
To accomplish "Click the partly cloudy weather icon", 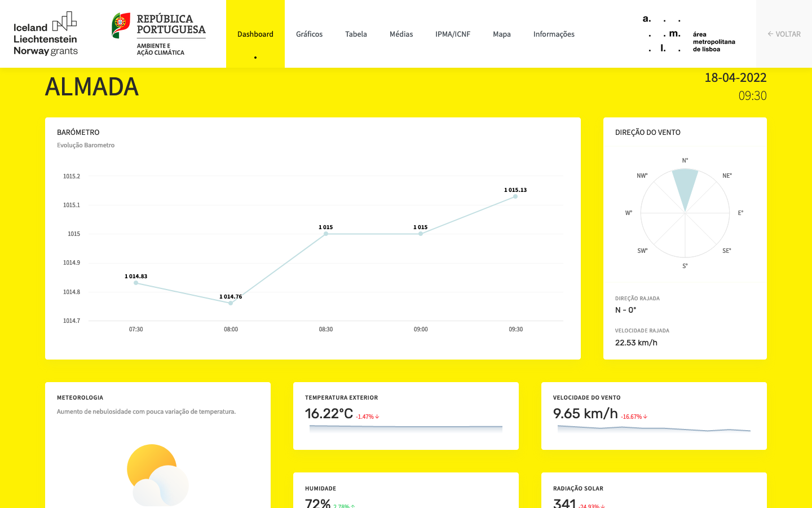I will 157,475.
